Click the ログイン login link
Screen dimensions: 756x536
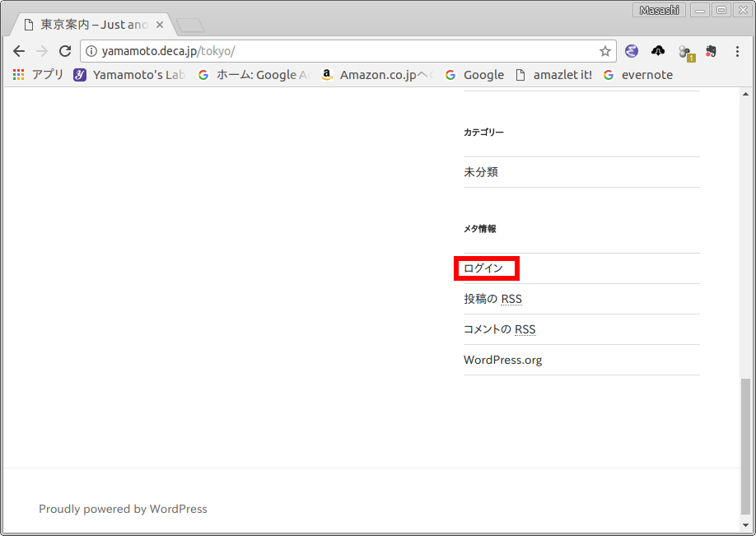[483, 268]
